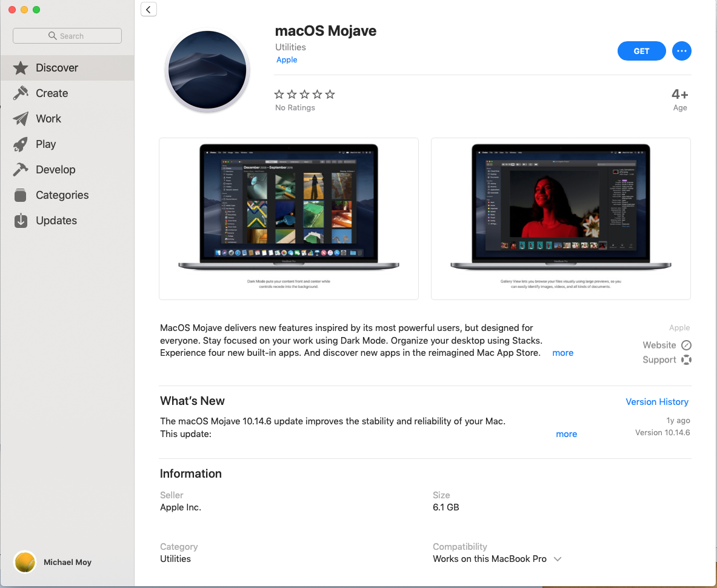Open Version History
Screen dimensions: 717x588
(x=657, y=402)
